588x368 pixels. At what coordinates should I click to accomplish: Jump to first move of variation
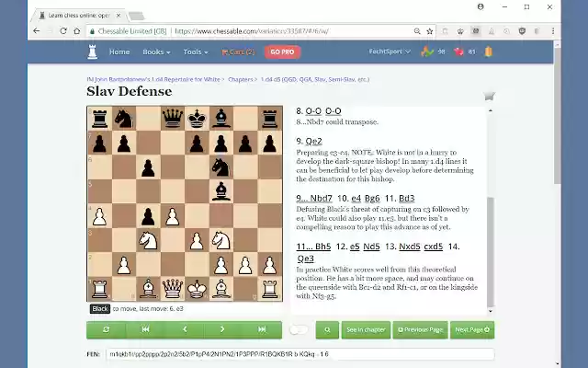coord(145,329)
